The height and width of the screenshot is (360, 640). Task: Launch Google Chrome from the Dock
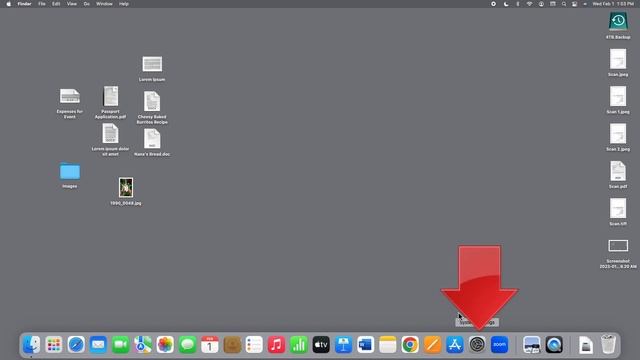coord(410,345)
